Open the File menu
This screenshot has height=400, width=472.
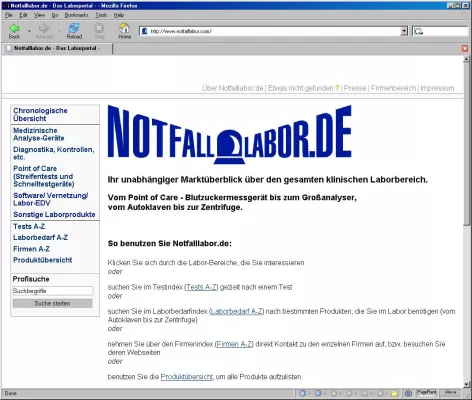9,15
